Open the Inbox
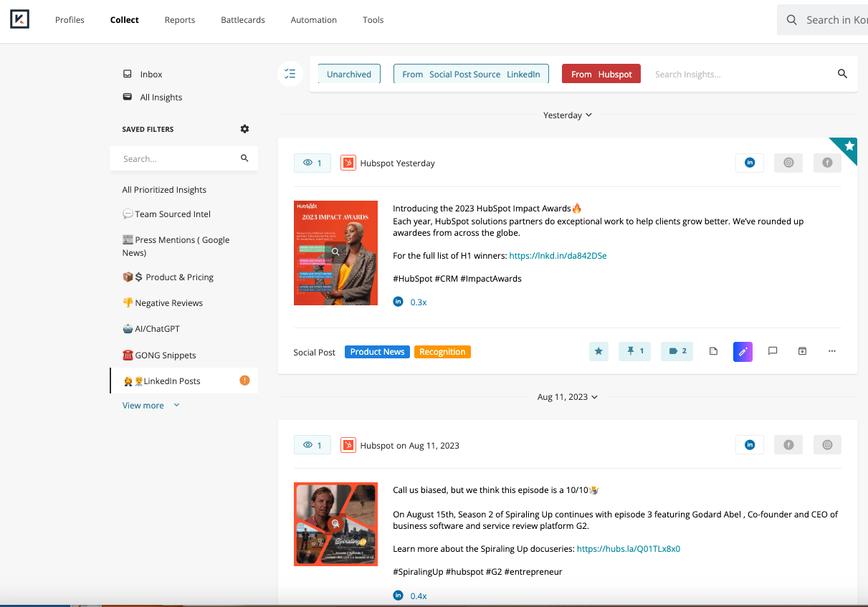 [143, 75]
